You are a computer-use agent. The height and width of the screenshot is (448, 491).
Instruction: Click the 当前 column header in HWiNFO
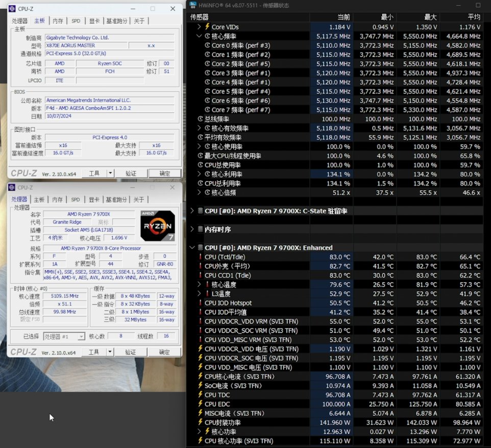point(332,17)
